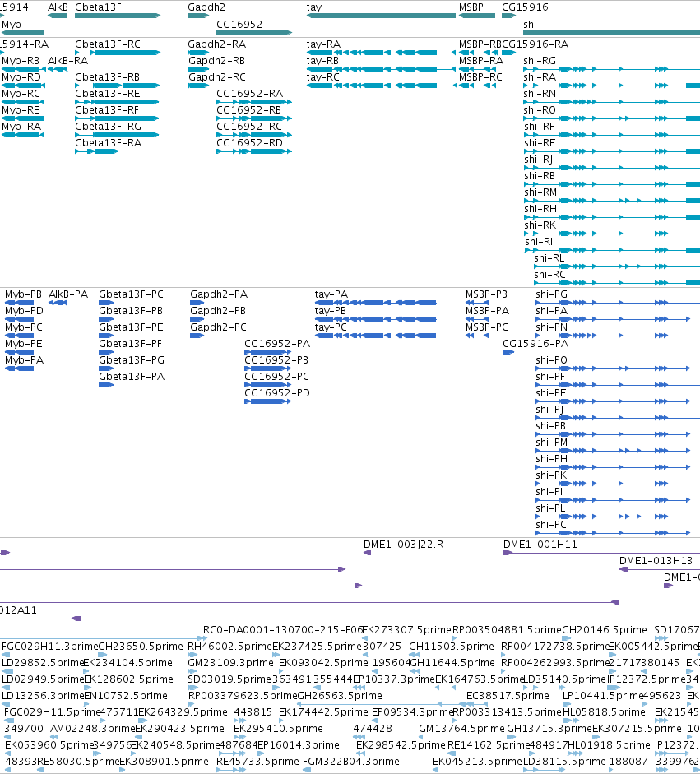Click the shi gene label
This screenshot has width=700, height=774.
coord(530,24)
